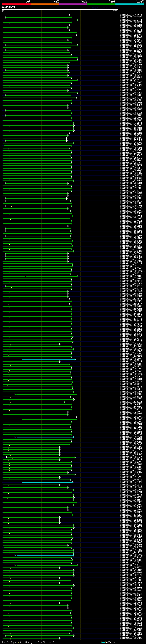Click the =50char. scale legend
The height and width of the screenshot is (644, 146).
[109, 642]
